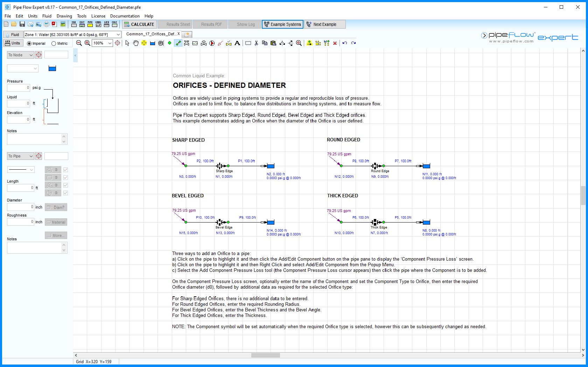Image resolution: width=588 pixels, height=367 pixels.
Task: Toggle the checkbox beside the second component row
Action: 65,177
